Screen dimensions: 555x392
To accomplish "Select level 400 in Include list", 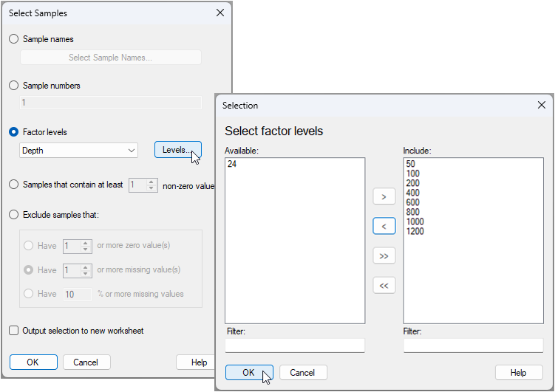I will pos(412,193).
